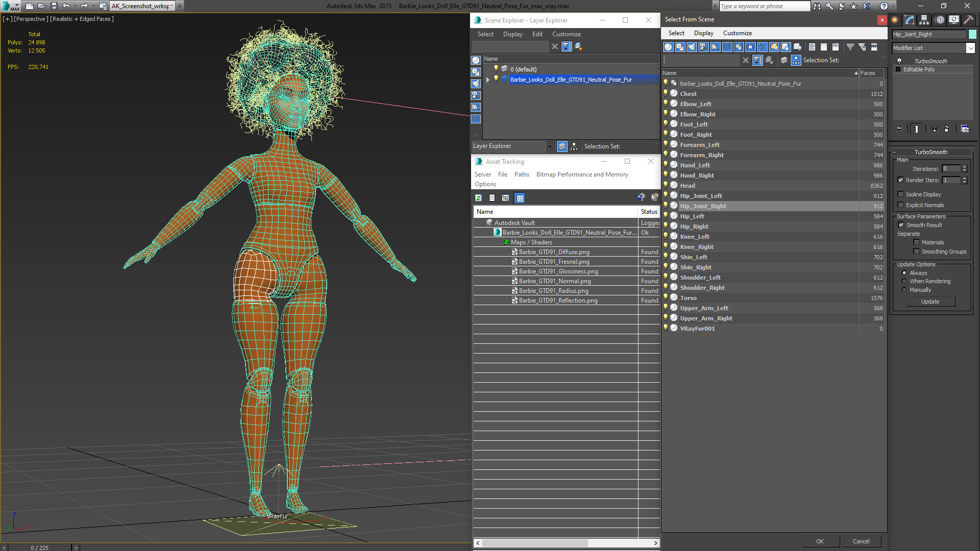This screenshot has width=980, height=551.
Task: Open the Layer Explorer type dropdown
Action: click(x=550, y=146)
